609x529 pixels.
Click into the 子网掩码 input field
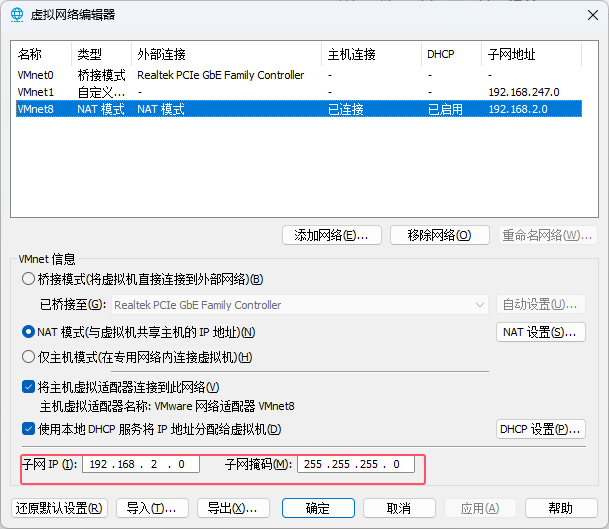355,465
